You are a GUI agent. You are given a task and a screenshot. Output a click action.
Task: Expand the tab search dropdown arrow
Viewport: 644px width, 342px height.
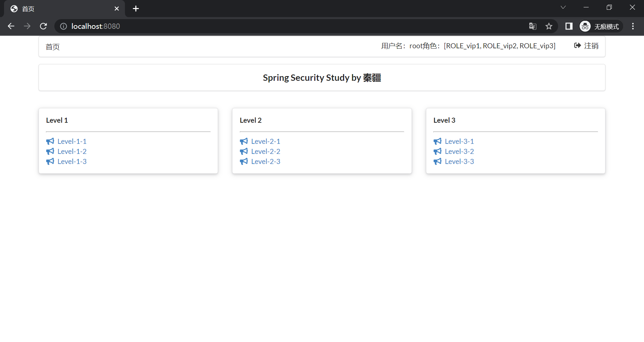pos(563,7)
